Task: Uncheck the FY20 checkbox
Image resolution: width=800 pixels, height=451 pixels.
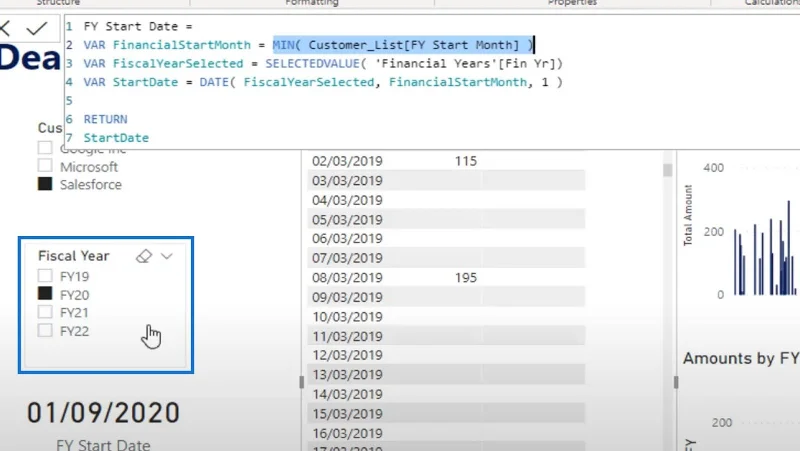Action: (x=45, y=293)
